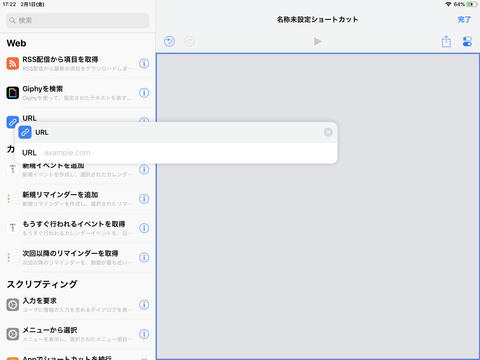This screenshot has width=480, height=360.
Task: Open info for 新規リマインダーを追加
Action: click(x=144, y=199)
